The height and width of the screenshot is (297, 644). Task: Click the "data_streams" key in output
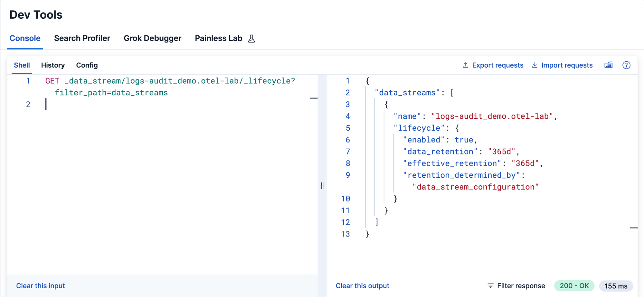[x=407, y=93]
